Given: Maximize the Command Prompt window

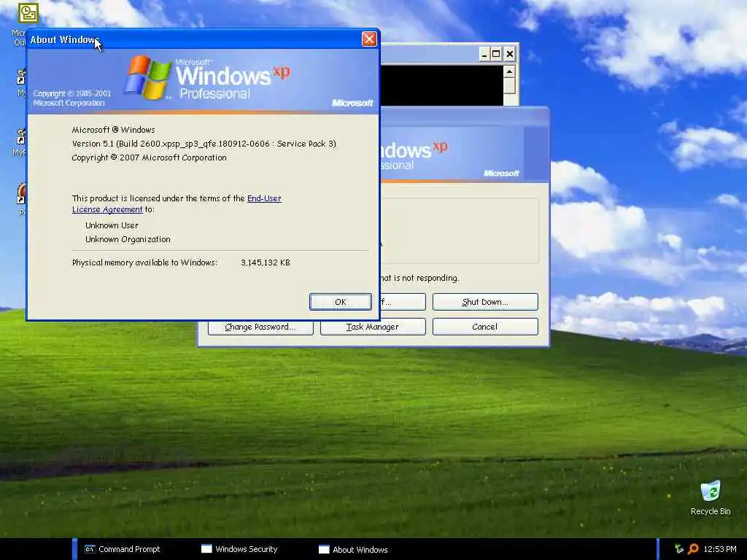Looking at the screenshot, I should [496, 54].
